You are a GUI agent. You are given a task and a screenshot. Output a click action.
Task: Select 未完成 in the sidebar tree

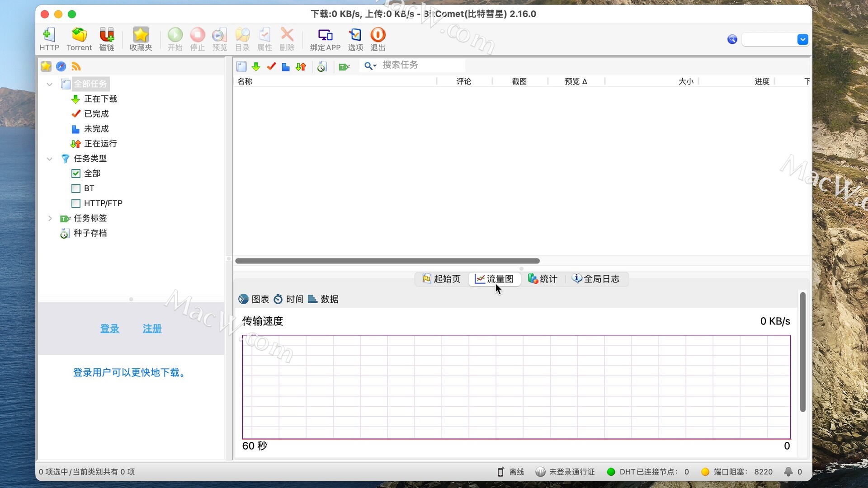click(x=90, y=129)
